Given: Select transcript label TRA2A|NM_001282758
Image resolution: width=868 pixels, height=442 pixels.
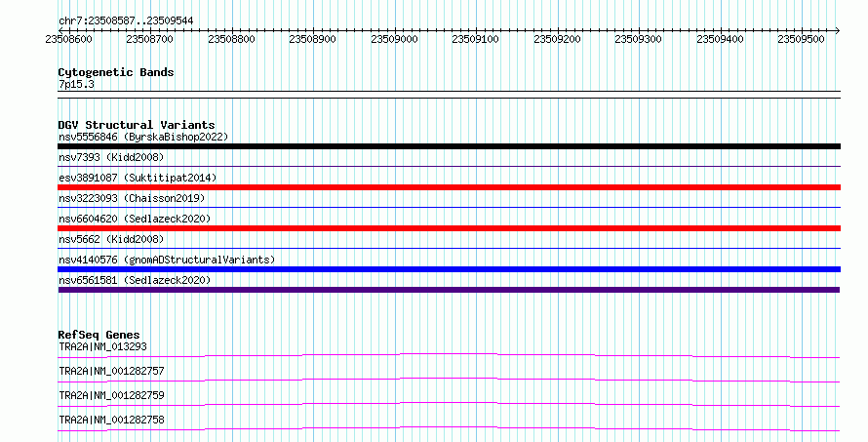Looking at the screenshot, I should point(111,420).
